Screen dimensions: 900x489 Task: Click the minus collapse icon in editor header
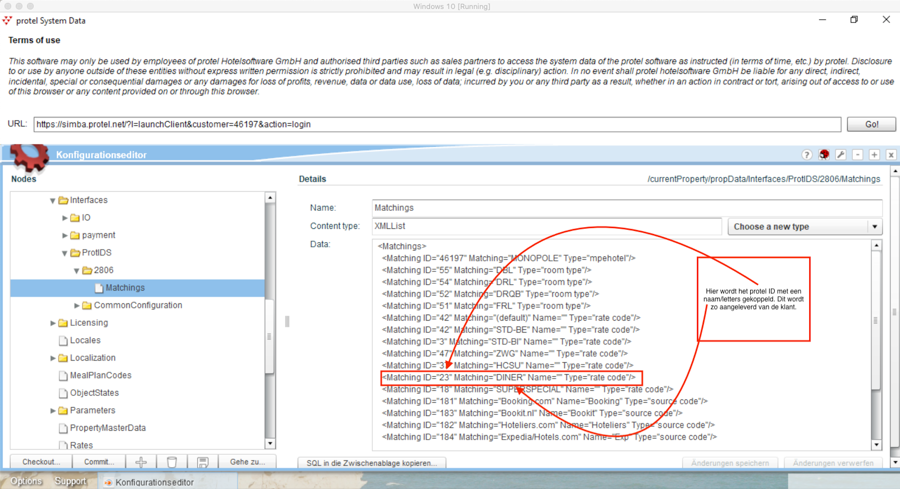(858, 155)
